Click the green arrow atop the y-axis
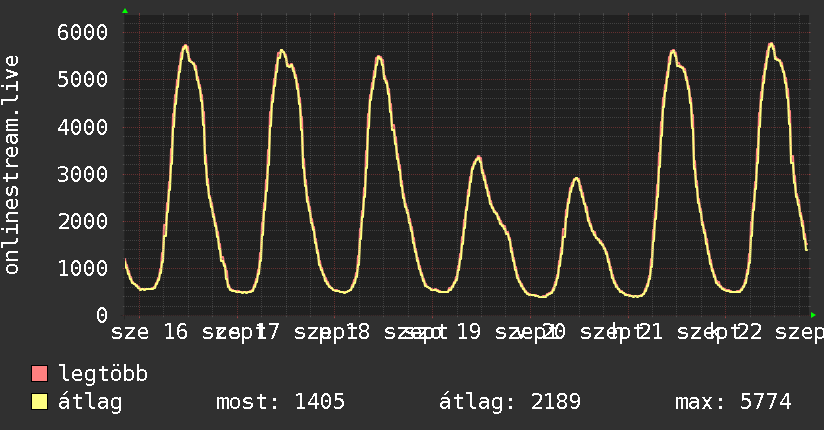This screenshot has width=824, height=430. point(125,11)
